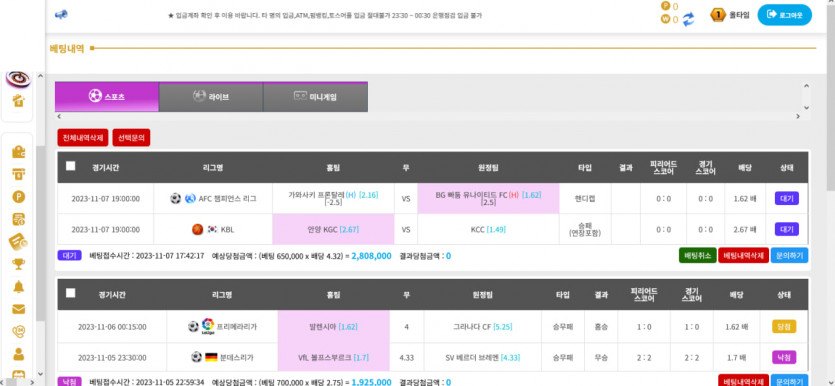Click tab panel scroll-up arrow

pyautogui.click(x=806, y=86)
